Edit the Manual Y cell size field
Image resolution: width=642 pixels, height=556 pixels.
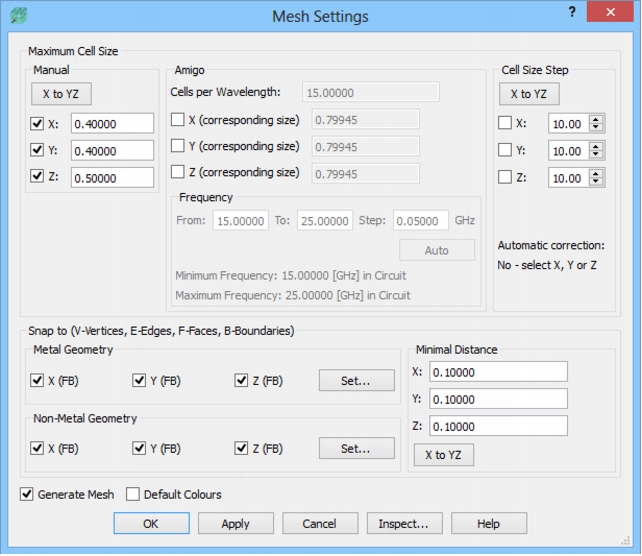(112, 151)
